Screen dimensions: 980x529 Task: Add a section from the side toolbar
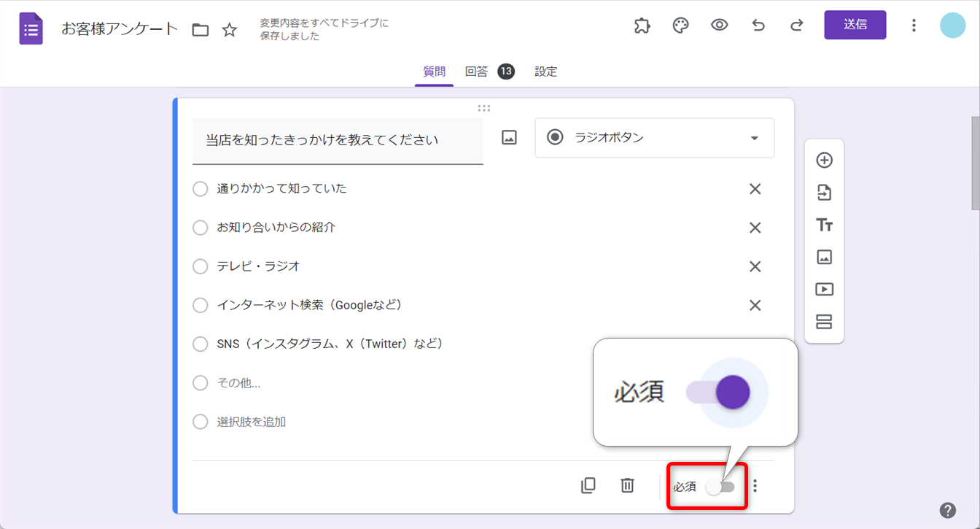pyautogui.click(x=824, y=322)
